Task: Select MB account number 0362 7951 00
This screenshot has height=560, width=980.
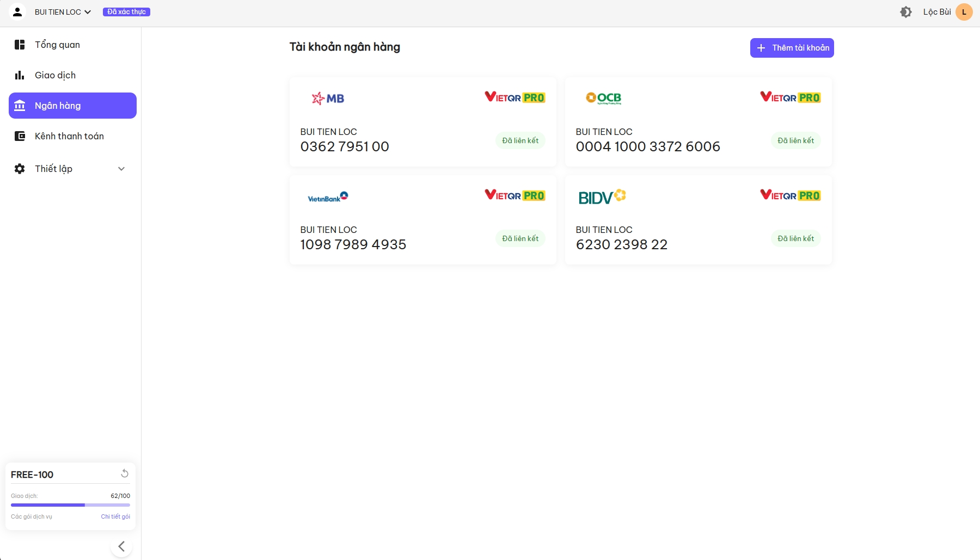Action: pos(345,146)
